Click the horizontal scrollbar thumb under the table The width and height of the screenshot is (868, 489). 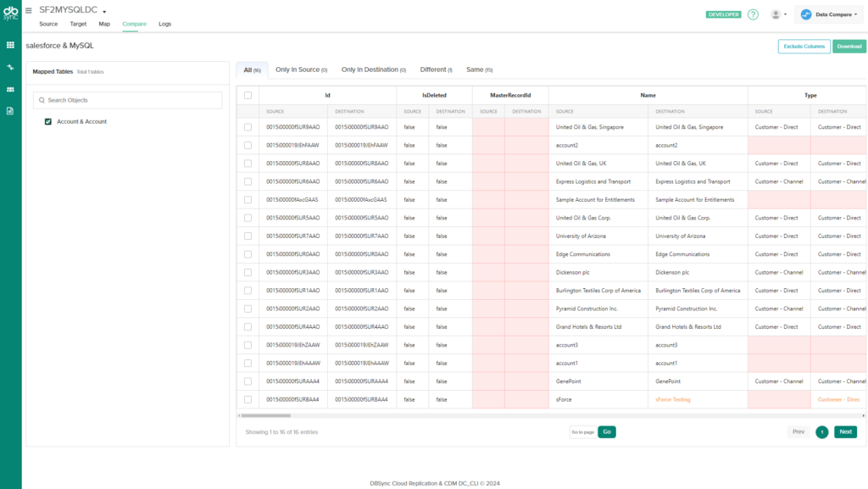tap(265, 415)
